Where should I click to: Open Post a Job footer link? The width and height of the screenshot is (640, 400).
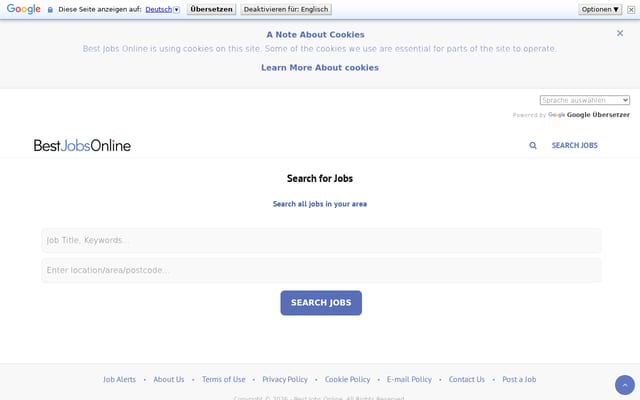pyautogui.click(x=519, y=380)
